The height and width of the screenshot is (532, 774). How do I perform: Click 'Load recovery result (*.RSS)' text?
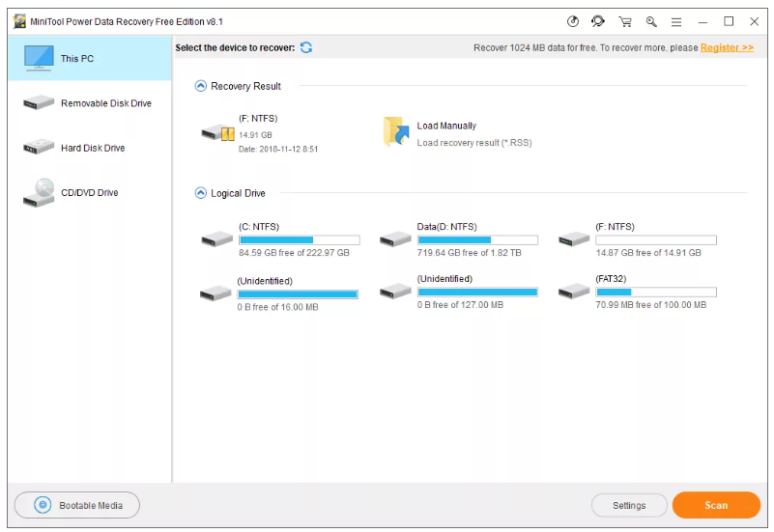(x=474, y=143)
